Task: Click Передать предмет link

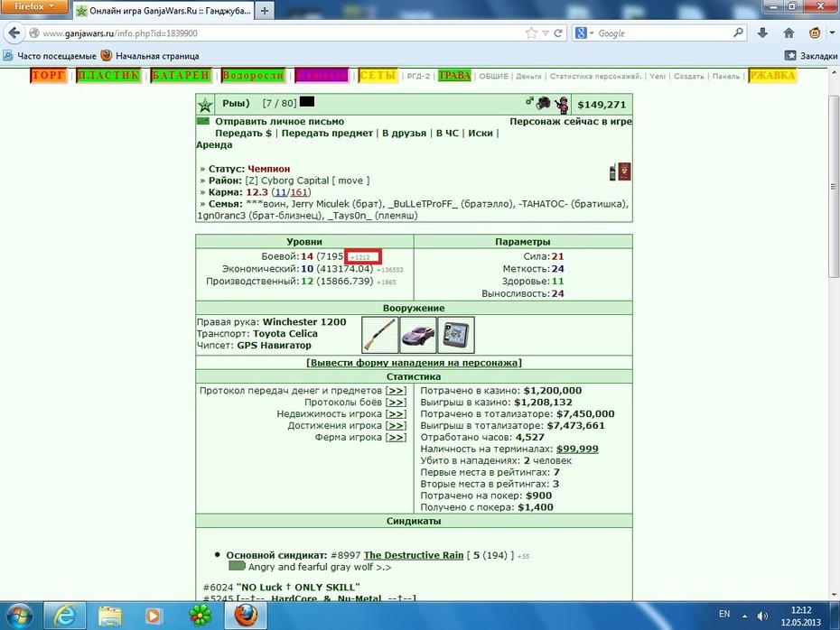Action: [327, 134]
